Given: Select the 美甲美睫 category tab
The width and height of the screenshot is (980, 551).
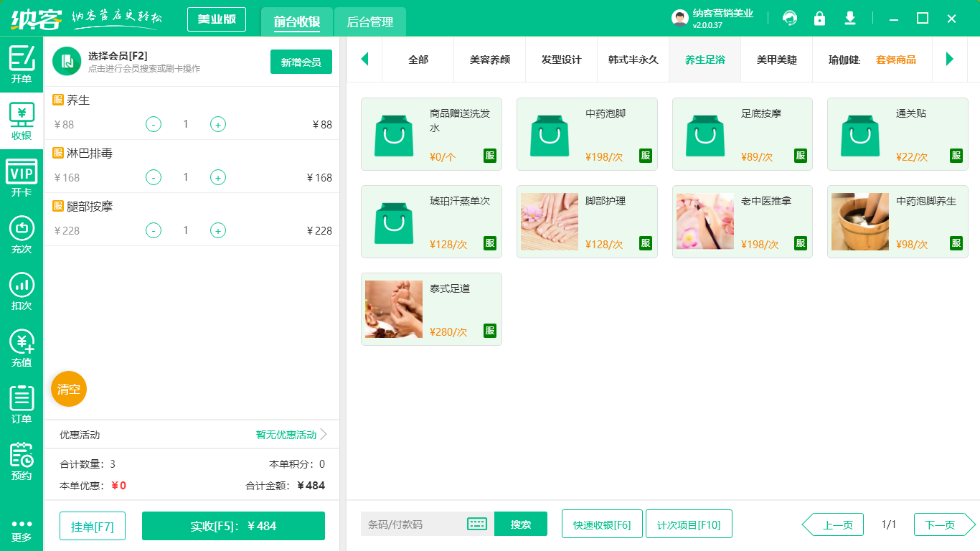Looking at the screenshot, I should point(776,61).
